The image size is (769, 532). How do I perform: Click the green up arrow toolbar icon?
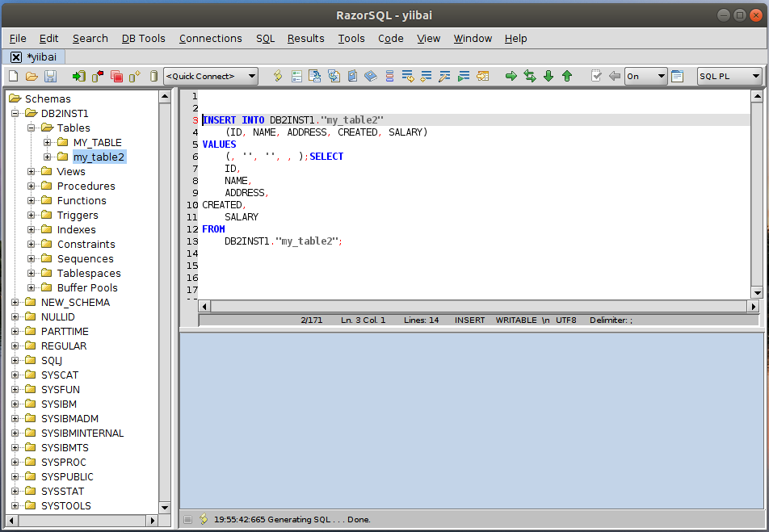coord(567,76)
